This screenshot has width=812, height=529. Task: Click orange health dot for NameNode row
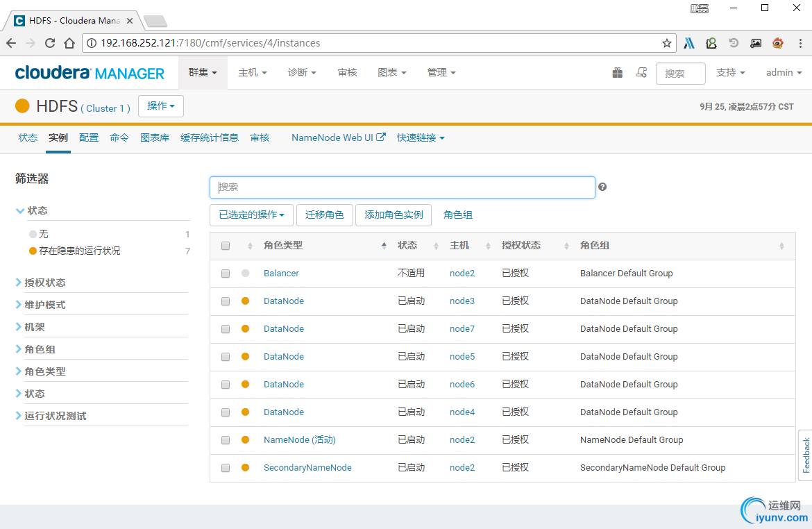point(246,440)
